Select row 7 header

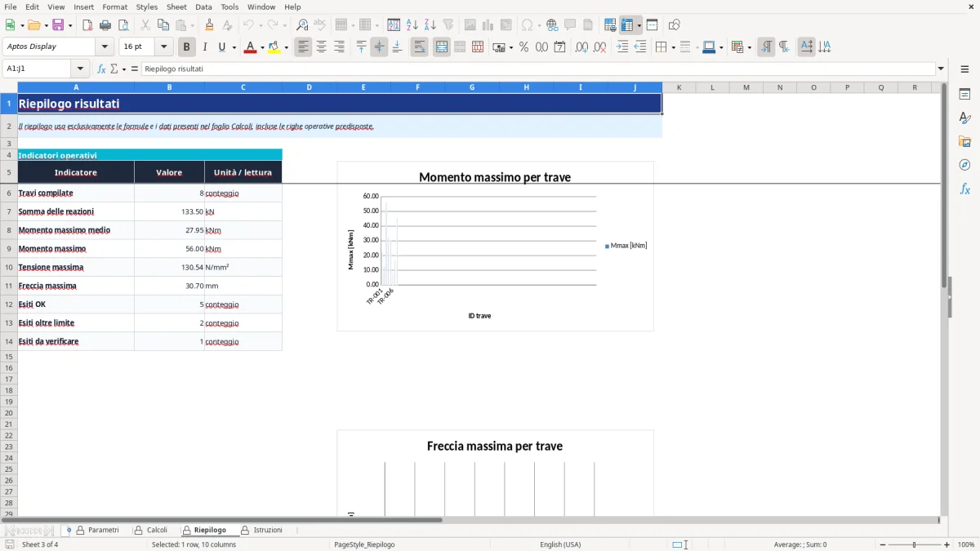tap(9, 211)
